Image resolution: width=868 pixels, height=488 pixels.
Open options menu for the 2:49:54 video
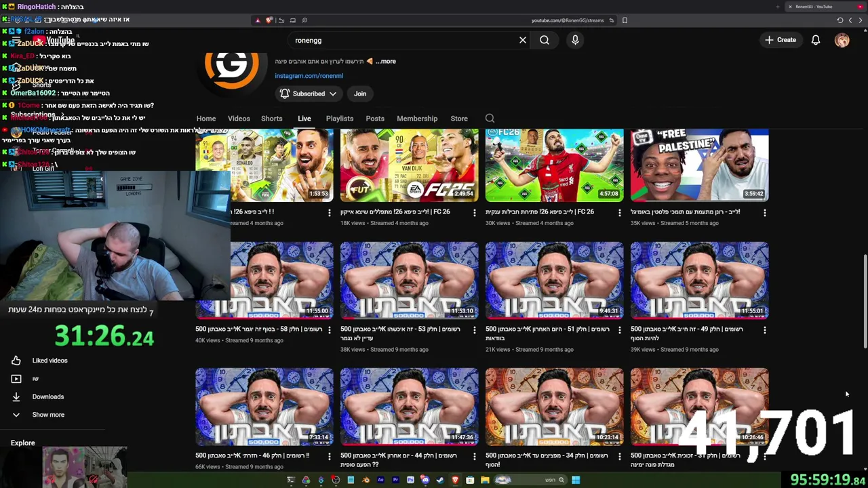tap(474, 213)
